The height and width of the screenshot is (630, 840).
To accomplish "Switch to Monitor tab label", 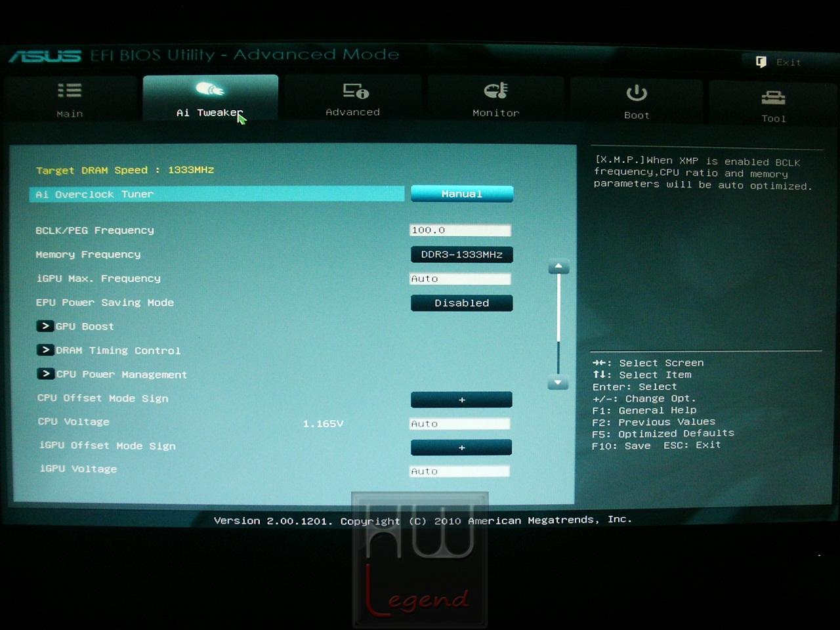I will [x=496, y=113].
